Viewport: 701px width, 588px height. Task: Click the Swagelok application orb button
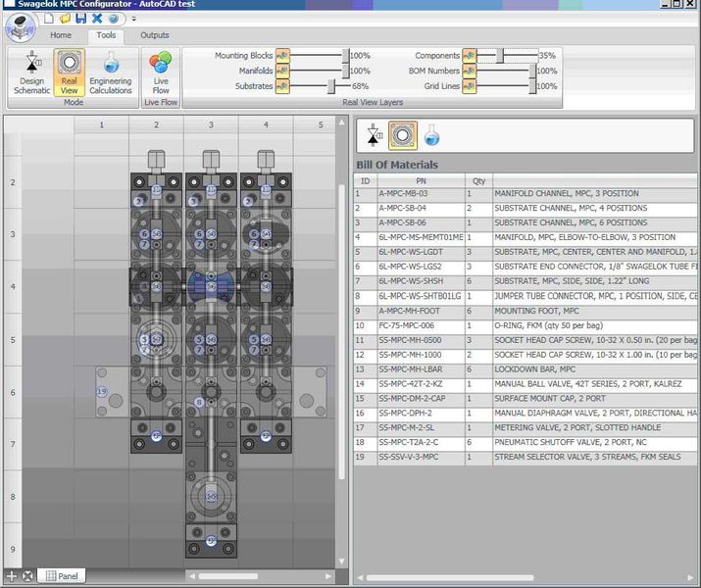(21, 26)
